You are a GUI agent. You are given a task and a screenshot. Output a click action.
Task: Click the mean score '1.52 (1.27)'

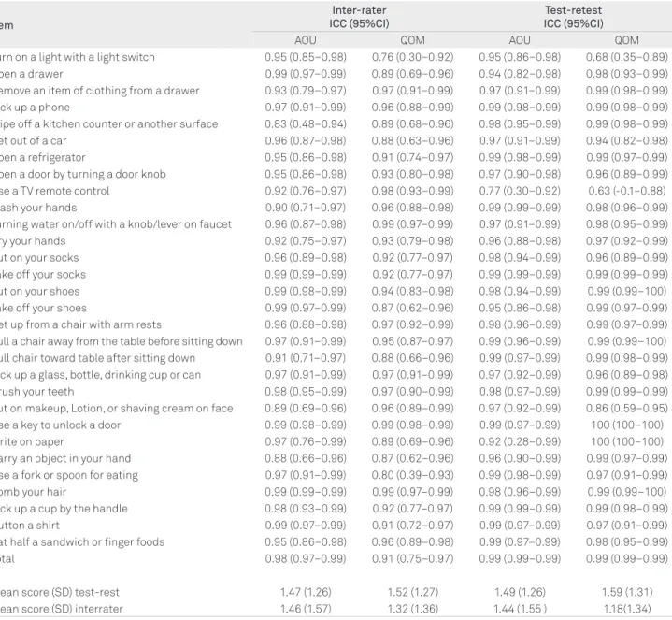[x=413, y=592]
